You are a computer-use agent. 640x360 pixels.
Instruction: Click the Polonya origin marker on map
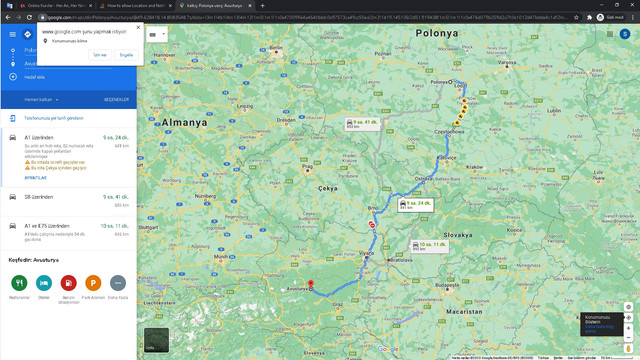451,82
